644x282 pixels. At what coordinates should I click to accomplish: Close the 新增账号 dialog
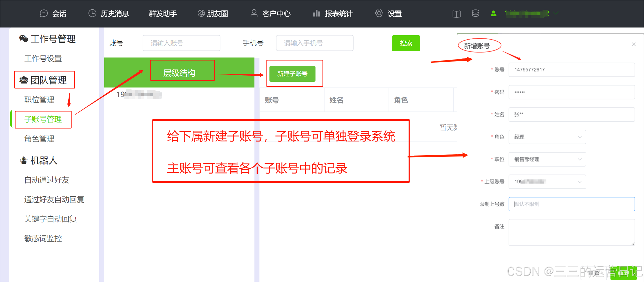point(634,44)
